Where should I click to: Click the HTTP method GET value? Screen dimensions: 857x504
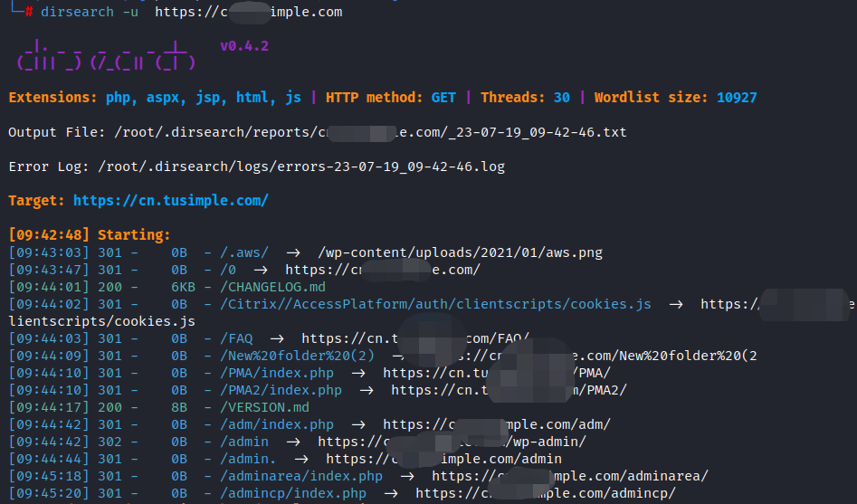443,98
